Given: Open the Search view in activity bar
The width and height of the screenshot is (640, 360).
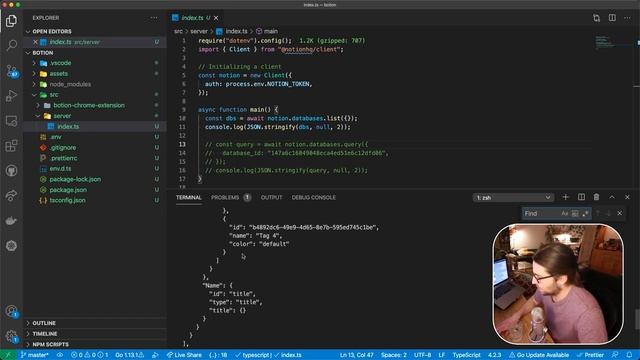Looking at the screenshot, I should [11, 45].
